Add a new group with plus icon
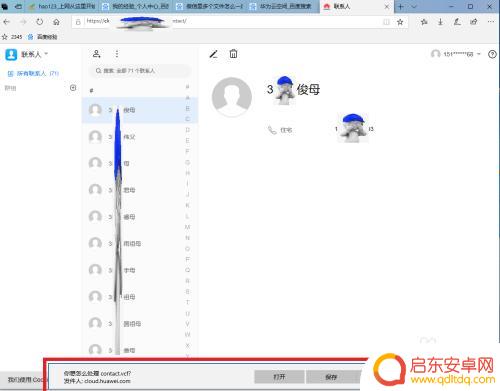 pyautogui.click(x=73, y=88)
